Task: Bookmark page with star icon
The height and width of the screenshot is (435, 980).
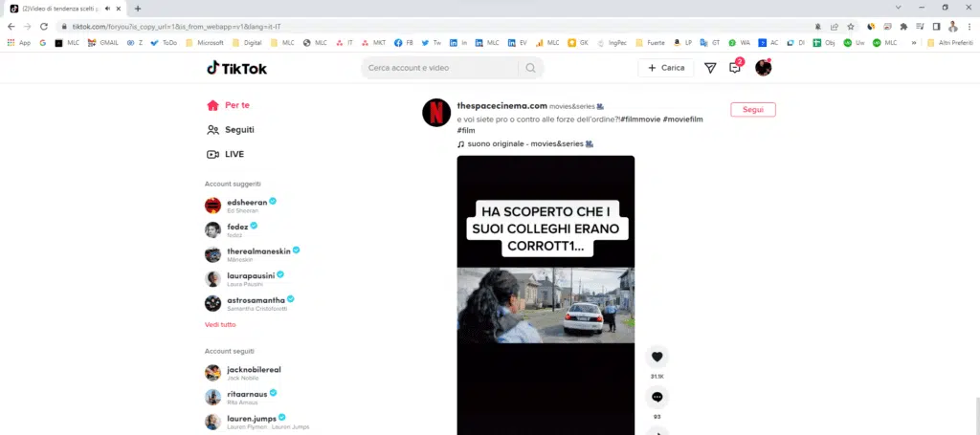Action: tap(850, 26)
